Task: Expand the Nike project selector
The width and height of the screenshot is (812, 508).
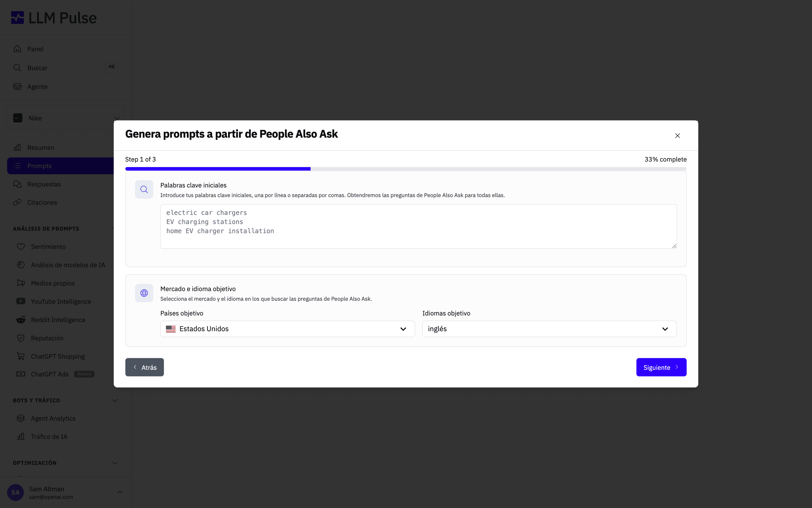Action: (65, 118)
